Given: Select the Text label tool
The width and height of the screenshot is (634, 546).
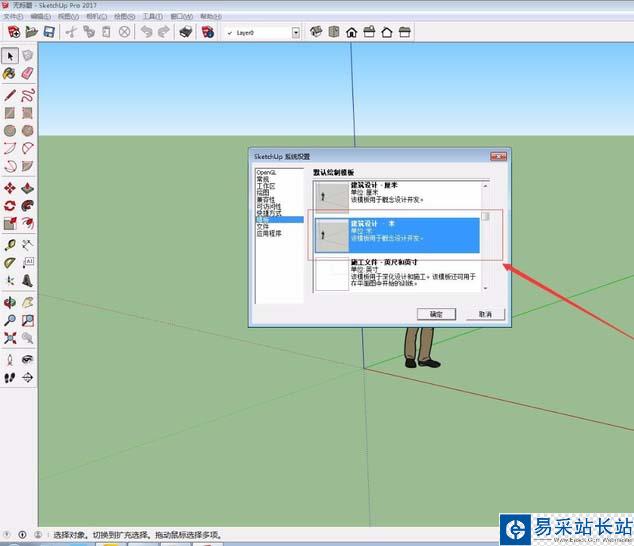Looking at the screenshot, I should [27, 263].
